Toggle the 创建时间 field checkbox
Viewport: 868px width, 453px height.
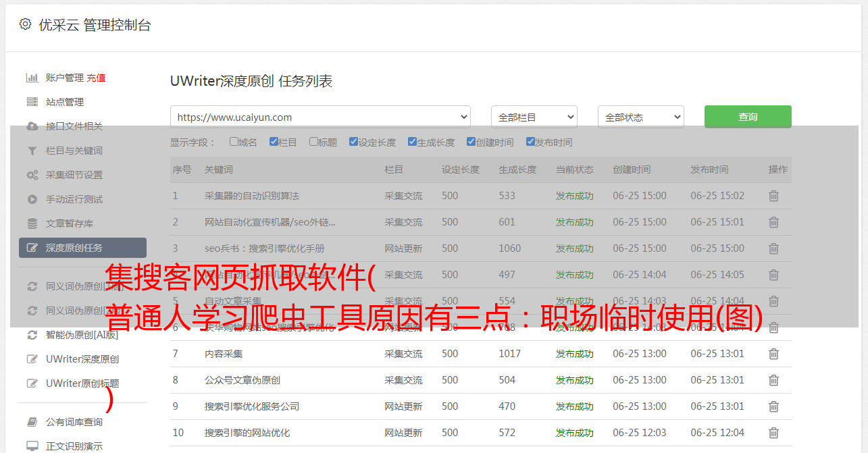(471, 142)
